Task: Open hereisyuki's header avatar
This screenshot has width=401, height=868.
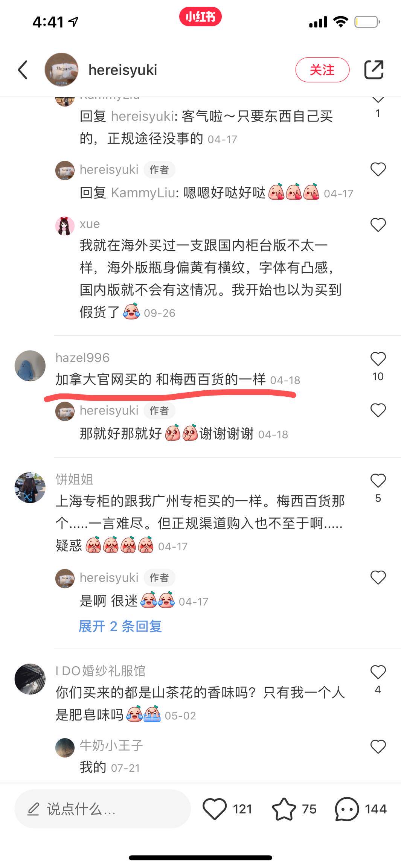Action: pos(61,70)
